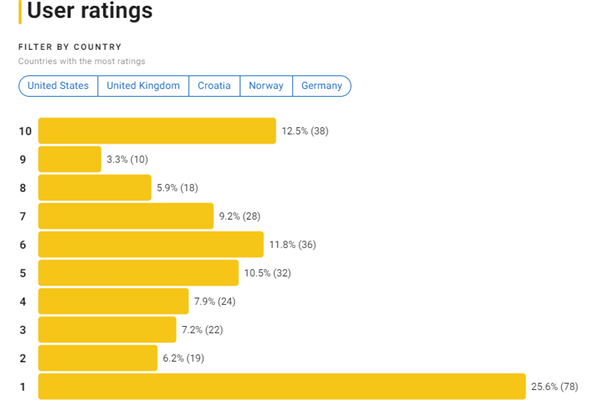
Task: Click the 10.5% (32) label
Action: [267, 273]
